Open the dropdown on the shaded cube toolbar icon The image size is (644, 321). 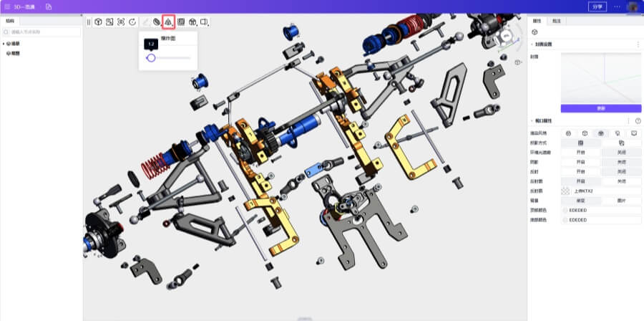pos(197,26)
